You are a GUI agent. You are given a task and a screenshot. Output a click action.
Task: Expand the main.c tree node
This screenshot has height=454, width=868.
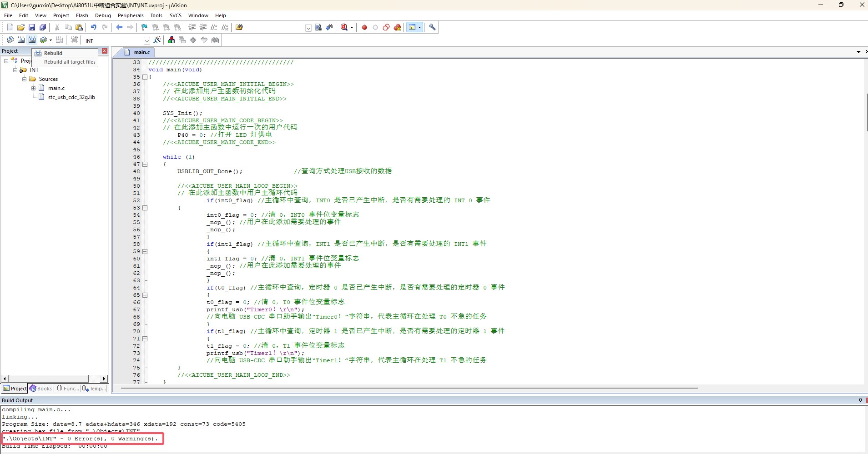click(x=33, y=88)
